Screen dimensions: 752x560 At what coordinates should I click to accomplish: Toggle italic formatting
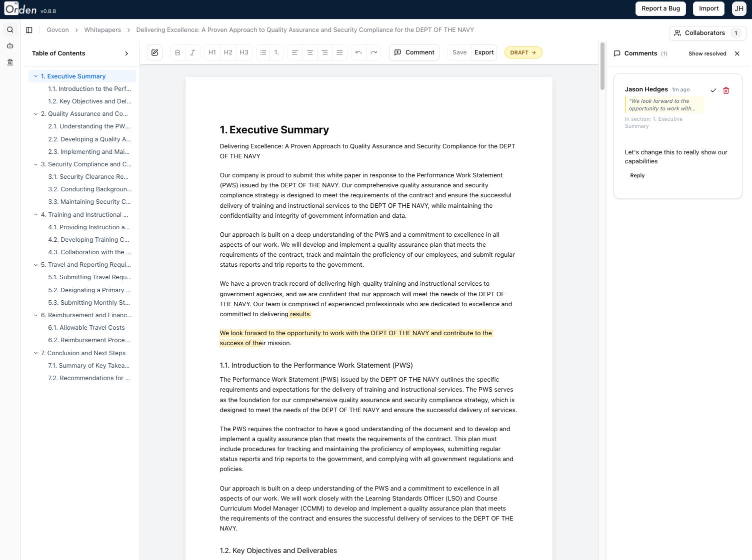pyautogui.click(x=192, y=52)
